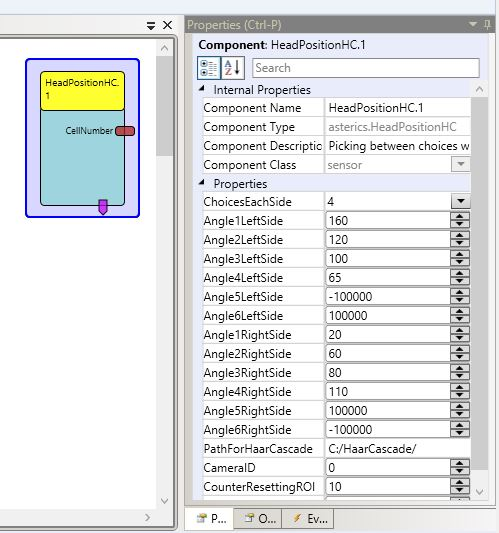Increase Angle1RightSide value

(460, 330)
